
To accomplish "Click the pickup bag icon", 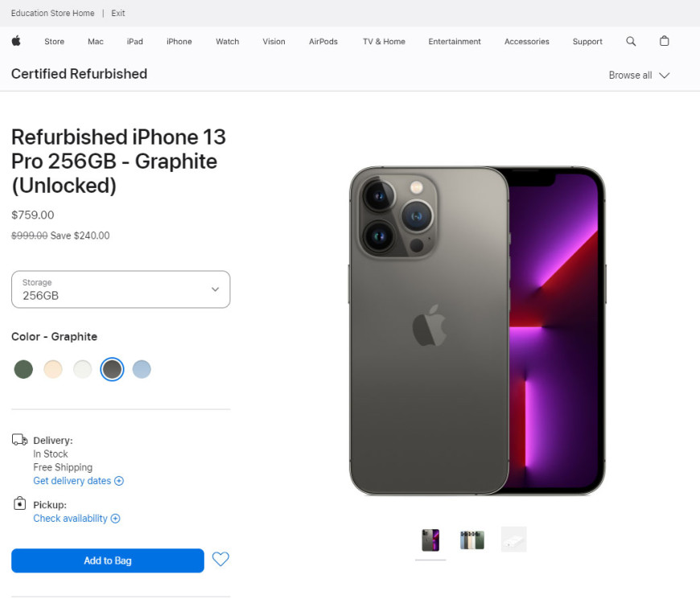I will [x=19, y=503].
